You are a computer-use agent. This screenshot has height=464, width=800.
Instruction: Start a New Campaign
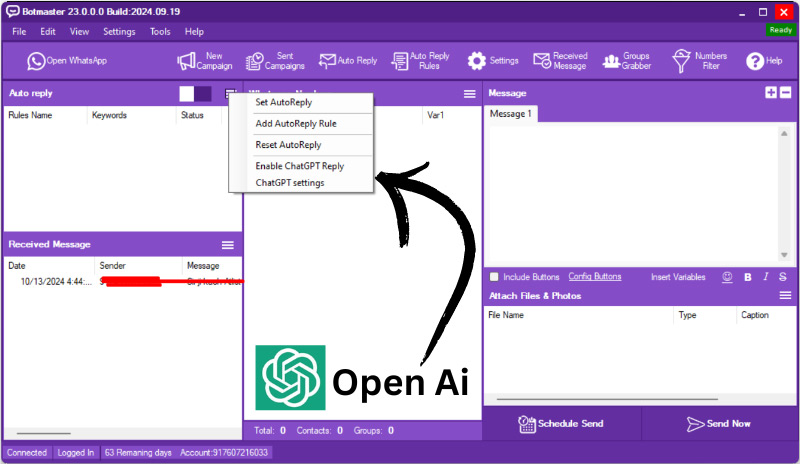point(205,61)
